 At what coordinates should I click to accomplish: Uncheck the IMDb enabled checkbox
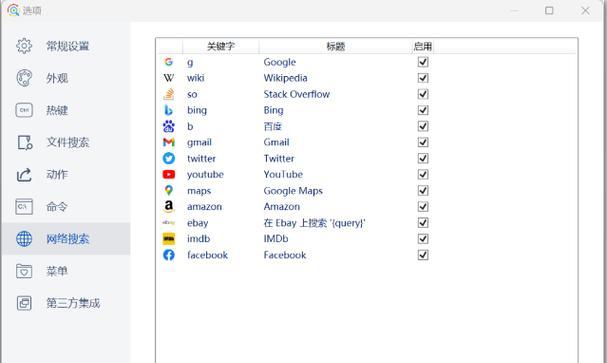tap(423, 239)
